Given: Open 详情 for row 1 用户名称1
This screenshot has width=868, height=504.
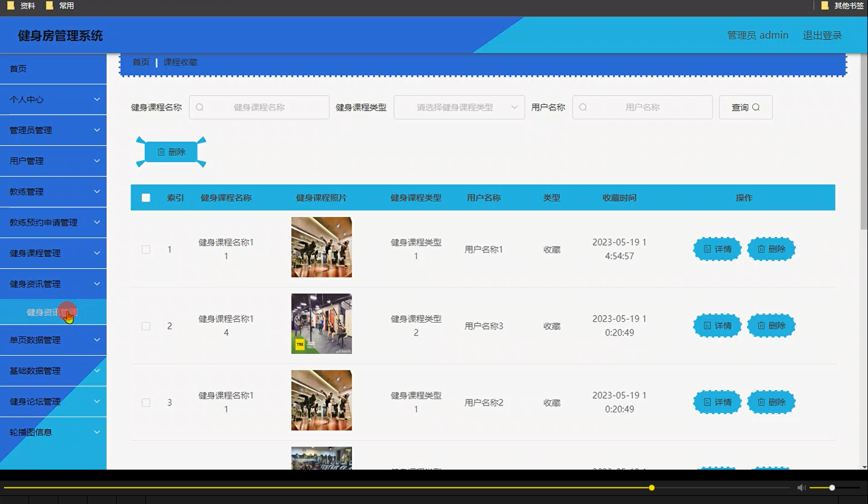Looking at the screenshot, I should pyautogui.click(x=717, y=249).
